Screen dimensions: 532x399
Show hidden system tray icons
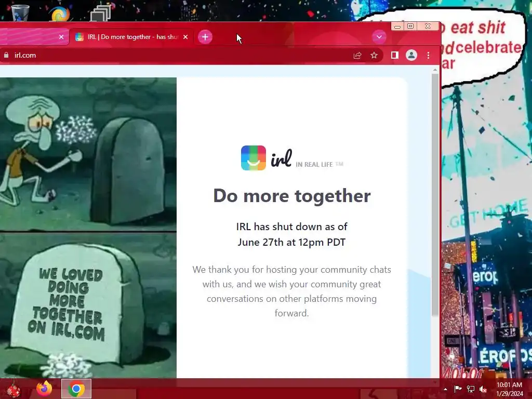click(x=445, y=389)
